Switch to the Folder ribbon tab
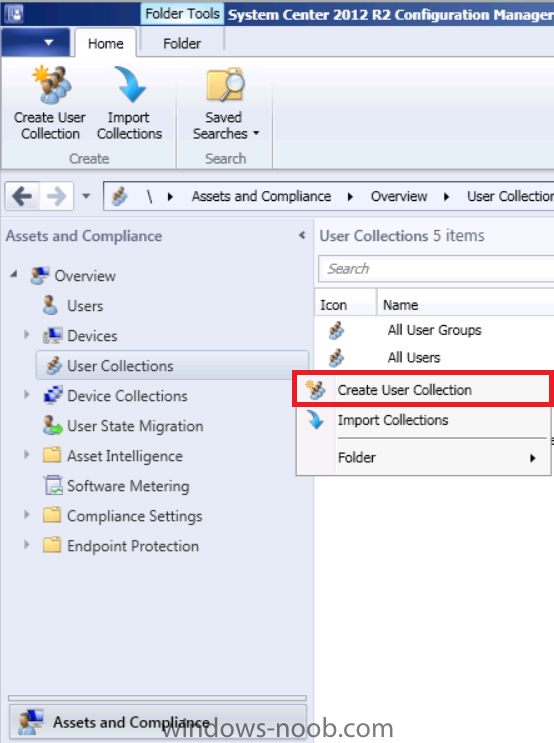Screen dimensions: 554x743 182,44
